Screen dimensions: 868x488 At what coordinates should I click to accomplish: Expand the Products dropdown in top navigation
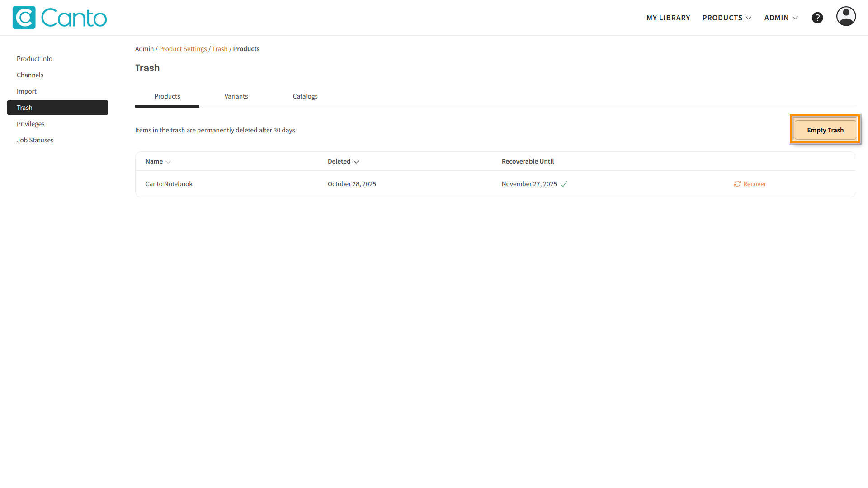727,18
